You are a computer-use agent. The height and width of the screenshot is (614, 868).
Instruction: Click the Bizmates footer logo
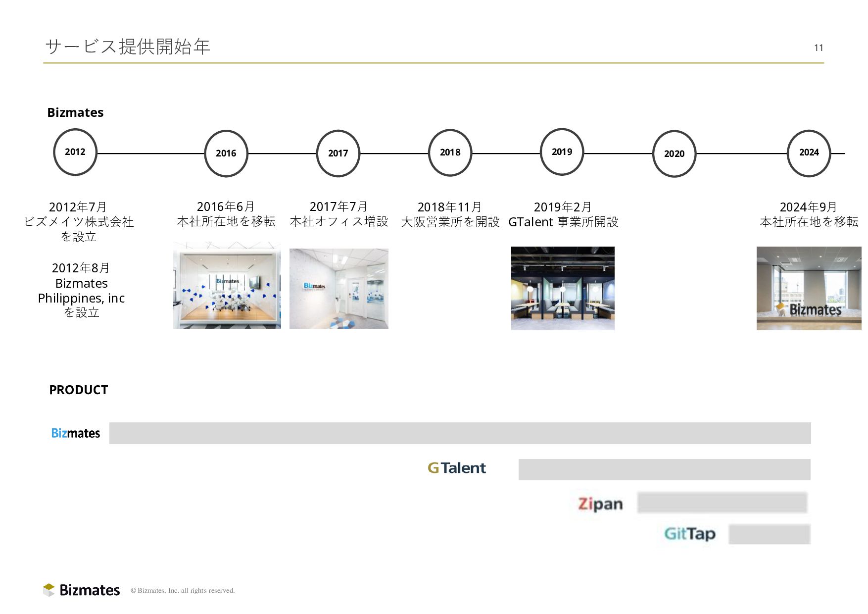point(82,590)
